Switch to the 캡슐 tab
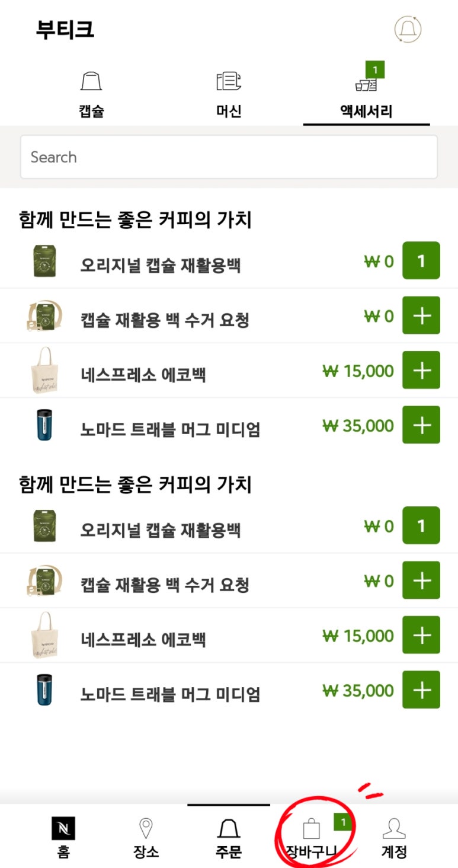This screenshot has width=458, height=868. [91, 95]
